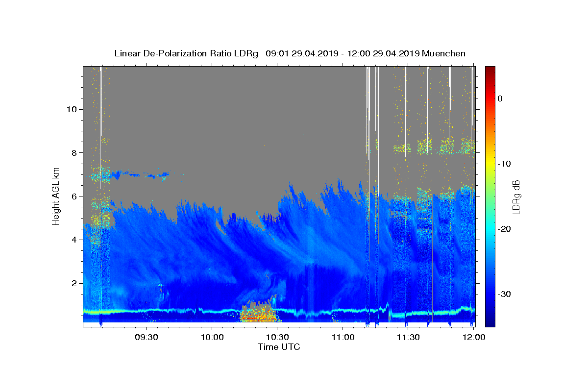Click the "11:30" time tick label
The height and width of the screenshot is (392, 588).
408,337
